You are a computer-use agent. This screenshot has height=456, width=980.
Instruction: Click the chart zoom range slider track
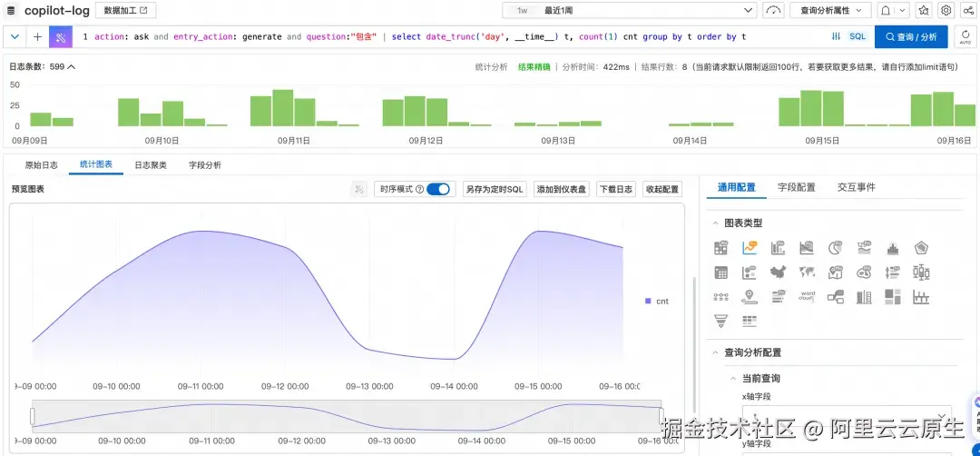pos(347,416)
